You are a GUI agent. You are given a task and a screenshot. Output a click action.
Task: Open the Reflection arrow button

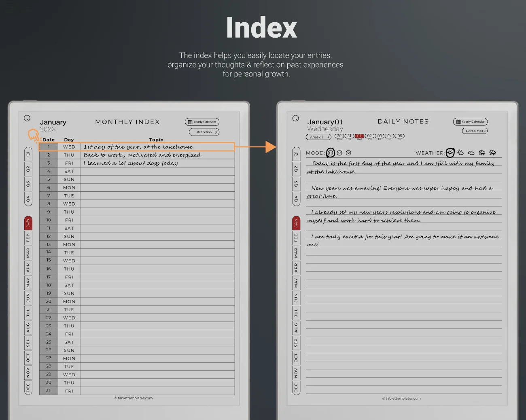[204, 132]
